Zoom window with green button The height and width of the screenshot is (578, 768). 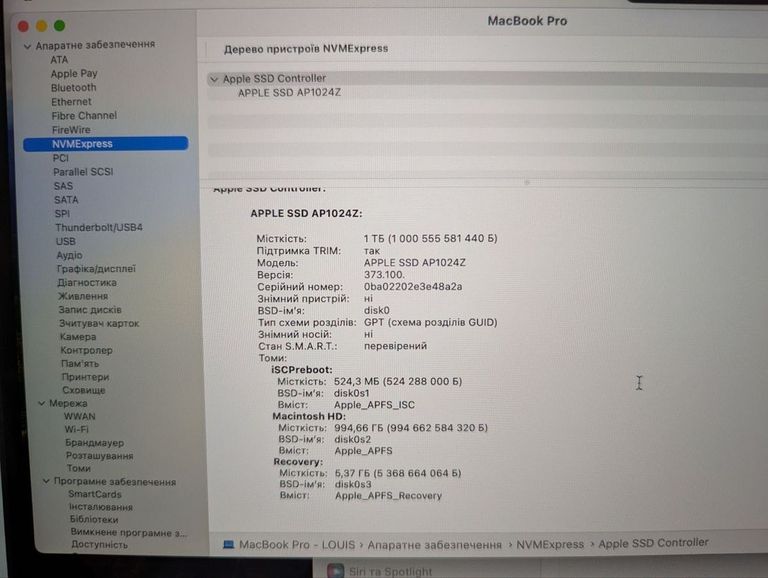60,25
